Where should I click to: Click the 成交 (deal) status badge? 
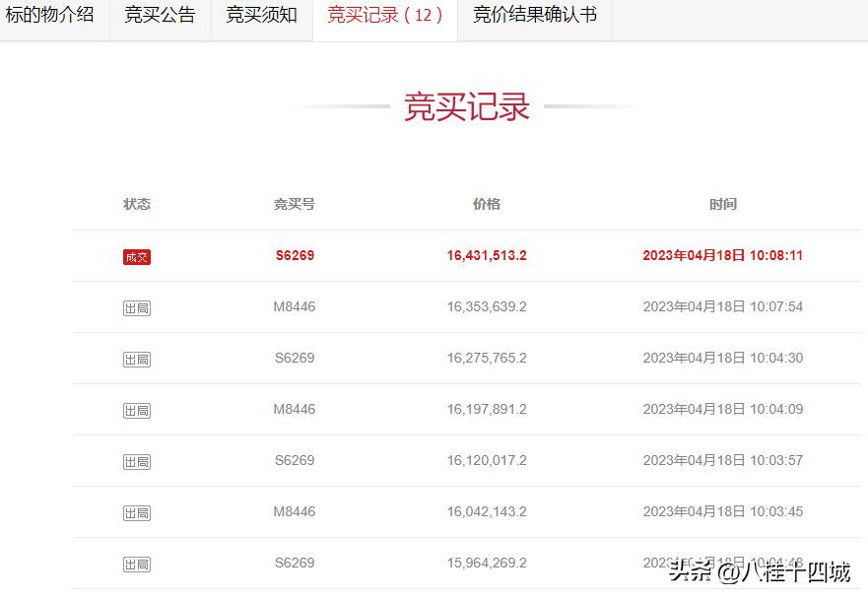137,254
